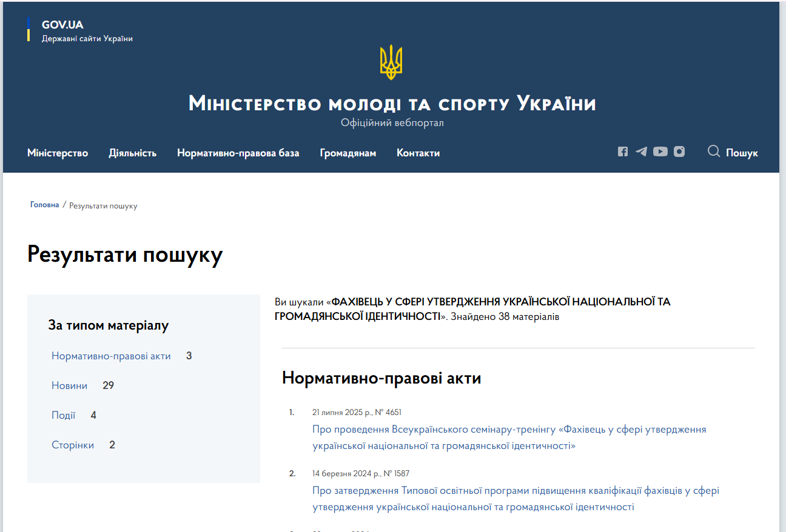Filter results by Події

tap(64, 415)
